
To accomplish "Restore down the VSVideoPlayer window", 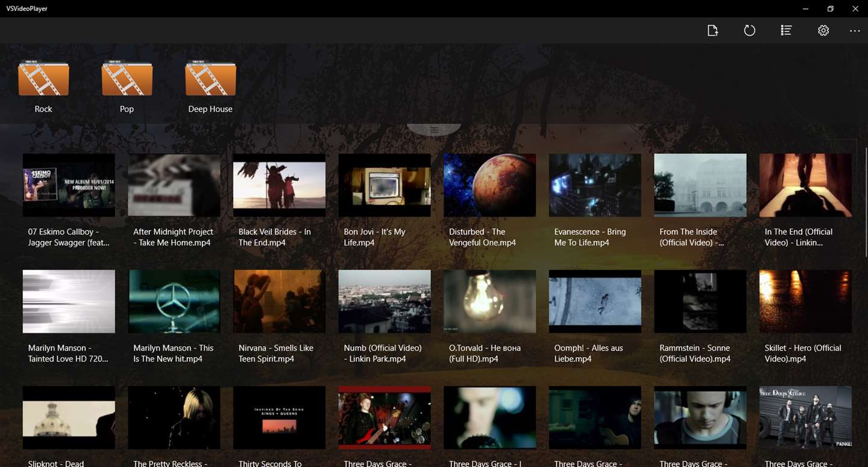I will pos(831,8).
